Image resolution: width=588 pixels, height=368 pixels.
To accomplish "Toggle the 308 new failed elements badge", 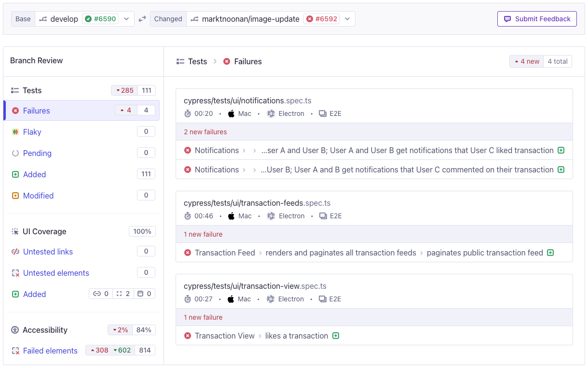I will [98, 350].
